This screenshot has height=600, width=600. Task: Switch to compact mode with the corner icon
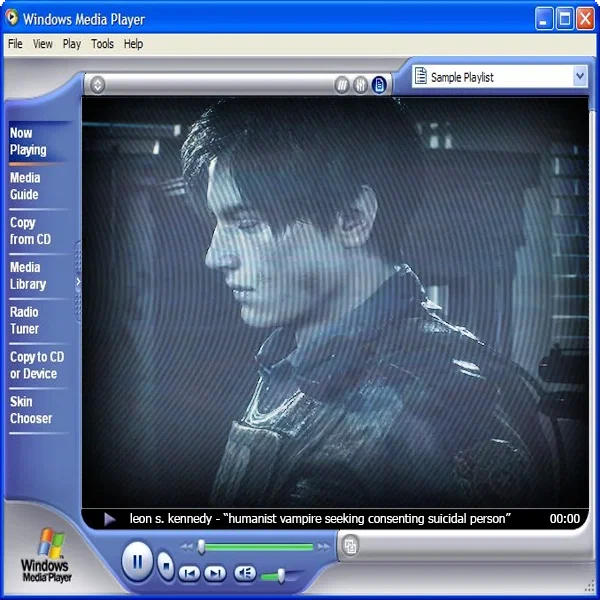(350, 546)
